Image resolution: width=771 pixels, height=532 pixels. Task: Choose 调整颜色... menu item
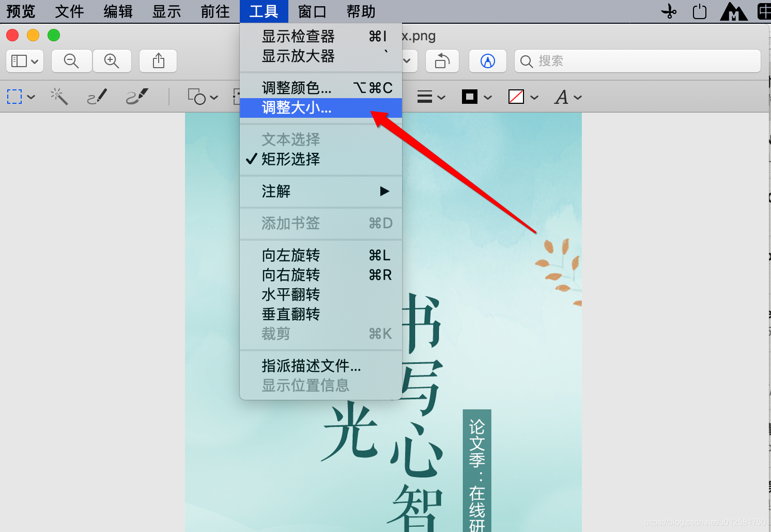(x=321, y=88)
